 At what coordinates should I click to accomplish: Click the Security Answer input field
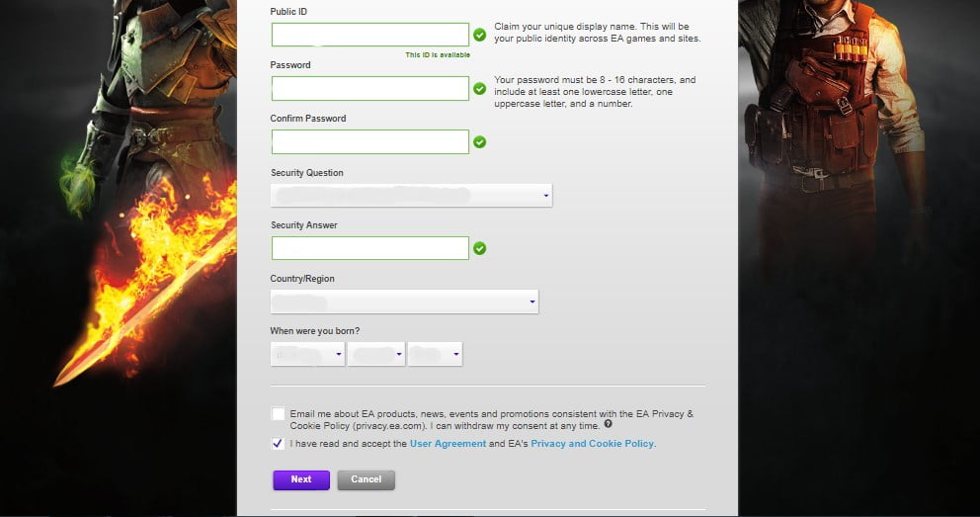coord(370,248)
